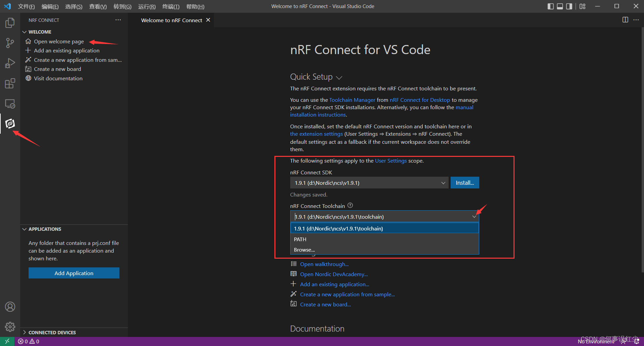
Task: Open the 运行(R) menu
Action: (x=147, y=6)
